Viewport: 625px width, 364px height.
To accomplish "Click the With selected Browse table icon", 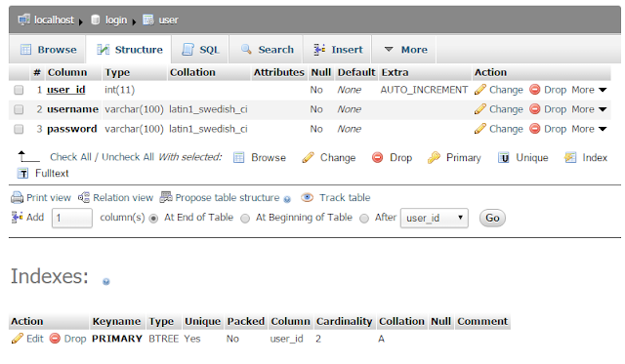I will 238,158.
